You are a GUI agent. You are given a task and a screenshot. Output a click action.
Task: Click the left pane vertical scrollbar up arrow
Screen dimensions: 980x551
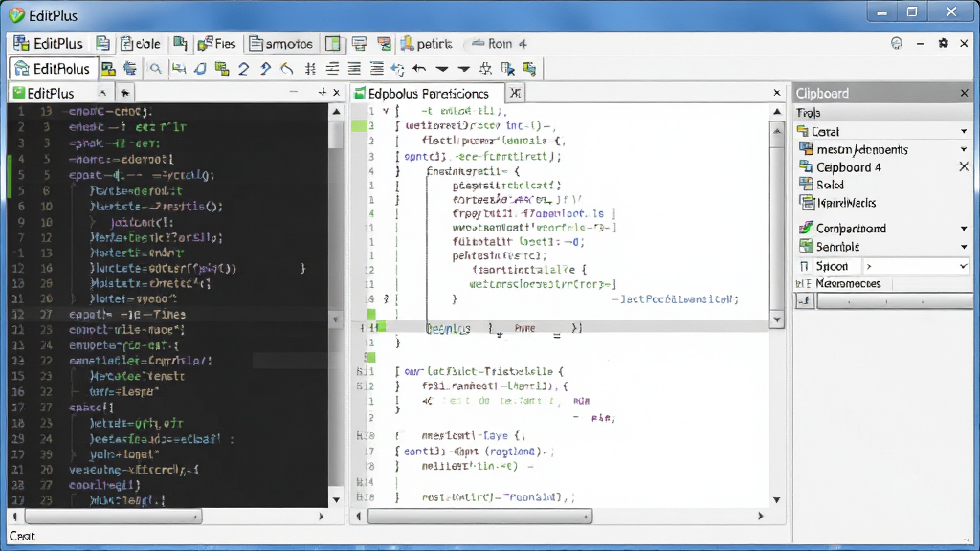[x=336, y=112]
